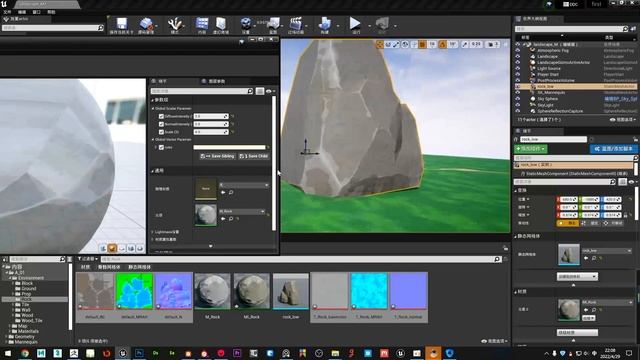
Task: Open the Content browser toolbar icon
Action: point(202,24)
